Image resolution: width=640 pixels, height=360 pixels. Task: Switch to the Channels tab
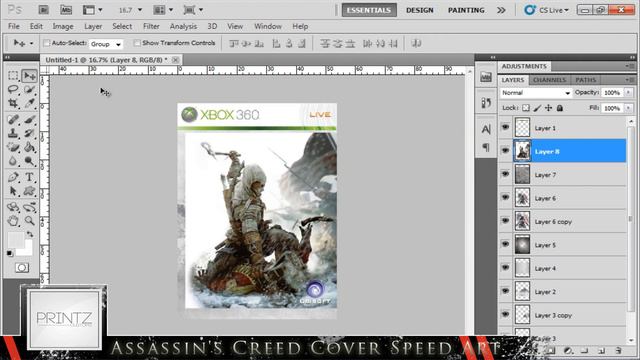tap(549, 80)
